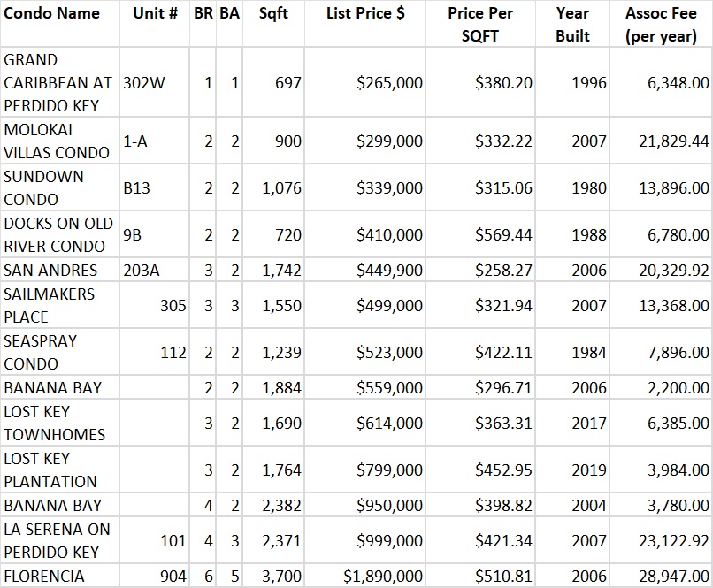Select the Year Built column header
This screenshot has height=588, width=713.
(572, 25)
